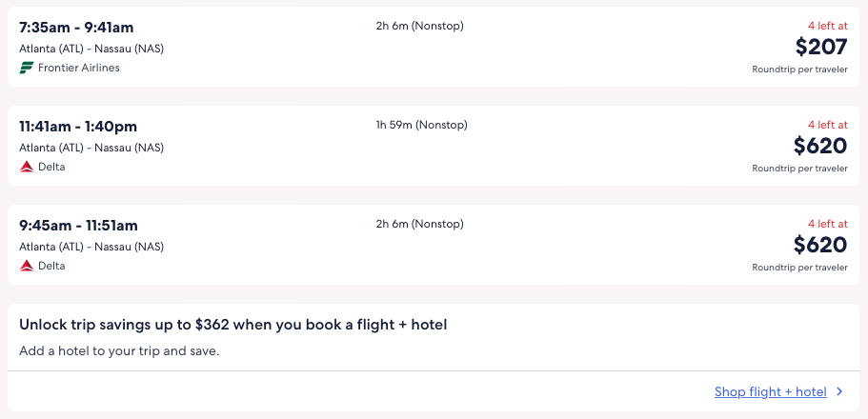This screenshot has width=868, height=419.
Task: Select the 9:45am - 11:51am Delta flight
Action: point(78,225)
